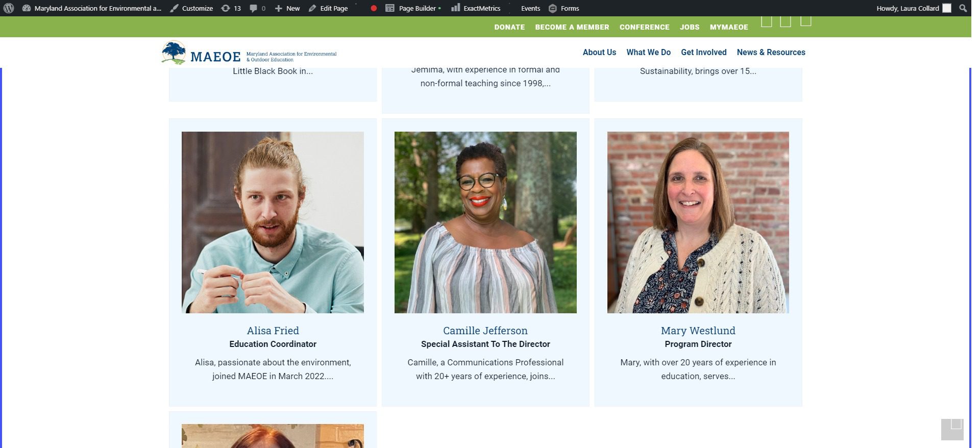The height and width of the screenshot is (448, 980).
Task: Click the scroll-to-top button icon
Action: [952, 429]
